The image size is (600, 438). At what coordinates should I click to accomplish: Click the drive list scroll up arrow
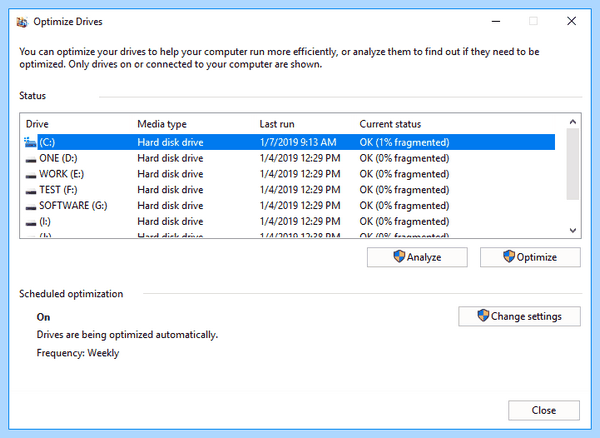573,122
